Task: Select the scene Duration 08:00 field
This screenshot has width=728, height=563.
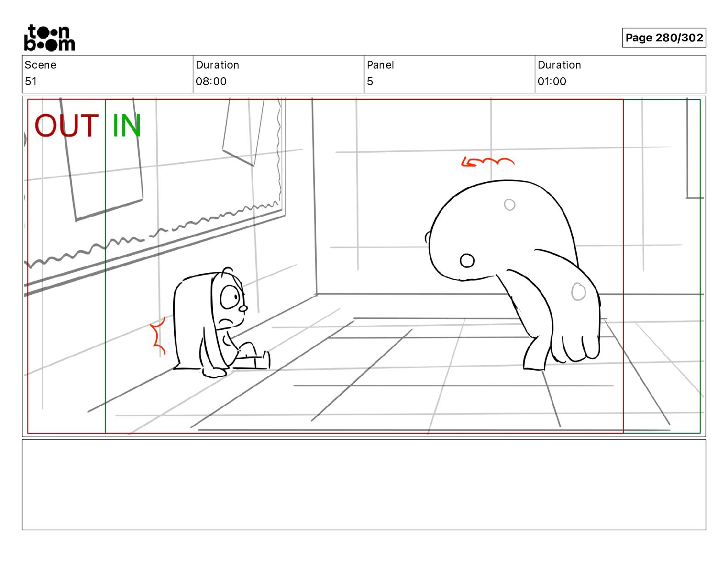Action: 279,74
